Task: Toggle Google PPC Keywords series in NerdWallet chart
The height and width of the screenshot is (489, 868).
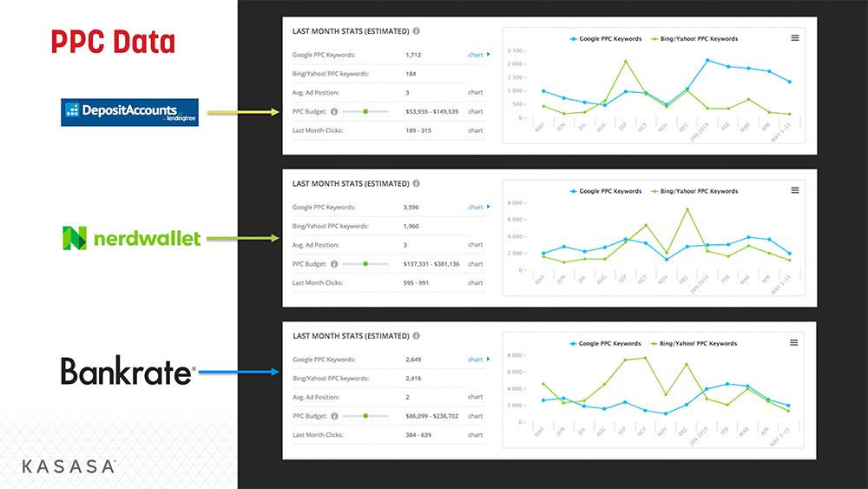Action: coord(606,191)
